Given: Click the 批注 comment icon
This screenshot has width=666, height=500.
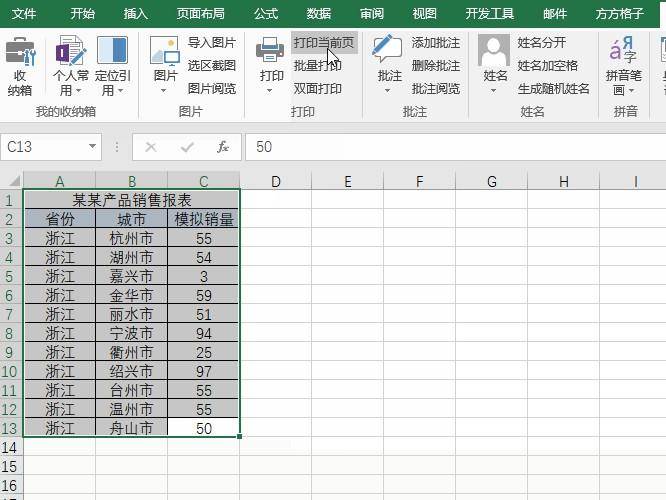Looking at the screenshot, I should pos(387,49).
